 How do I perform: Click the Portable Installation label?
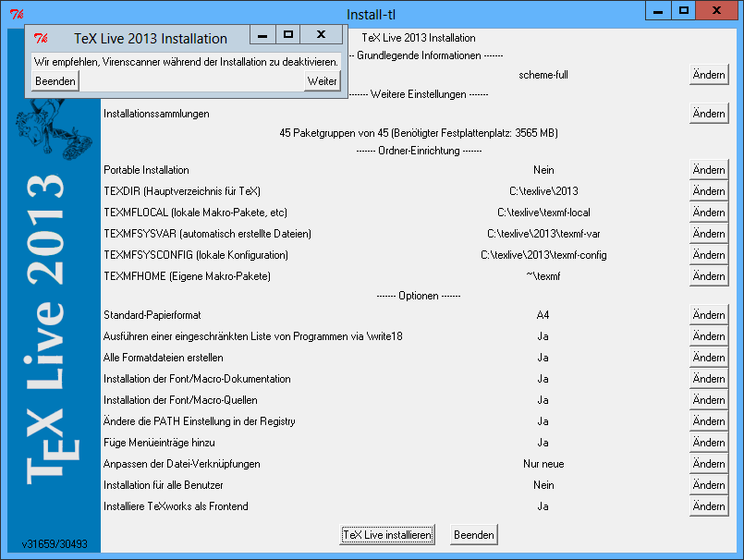146,170
